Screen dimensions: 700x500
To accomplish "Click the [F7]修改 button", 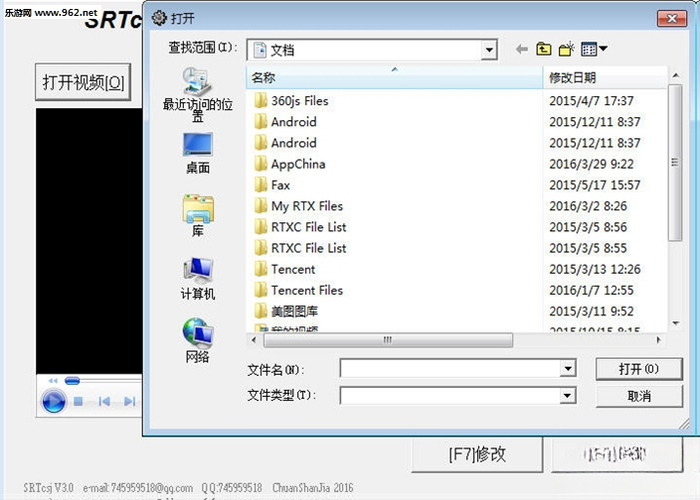I will pos(477,454).
